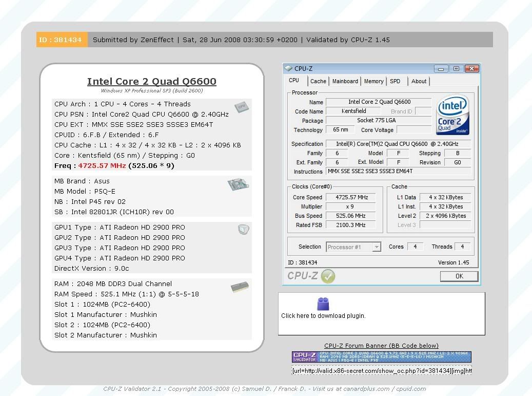Viewport: 532px width, 396px height.
Task: Click the BB code URL text field
Action: pos(382,371)
